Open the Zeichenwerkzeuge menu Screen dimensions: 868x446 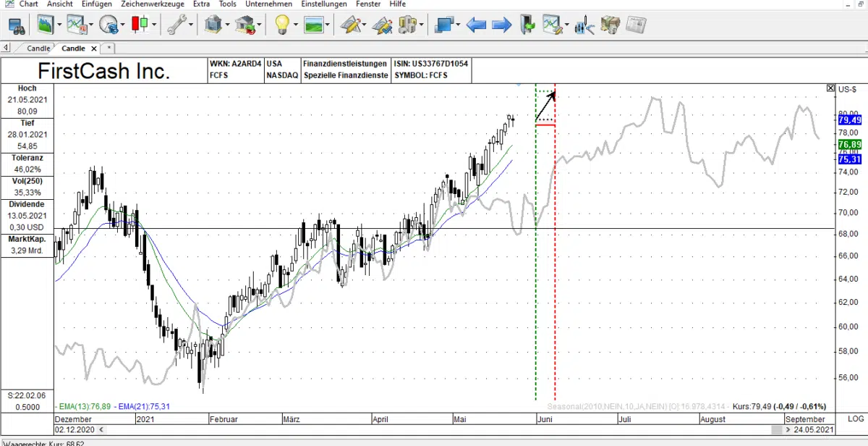coord(153,4)
